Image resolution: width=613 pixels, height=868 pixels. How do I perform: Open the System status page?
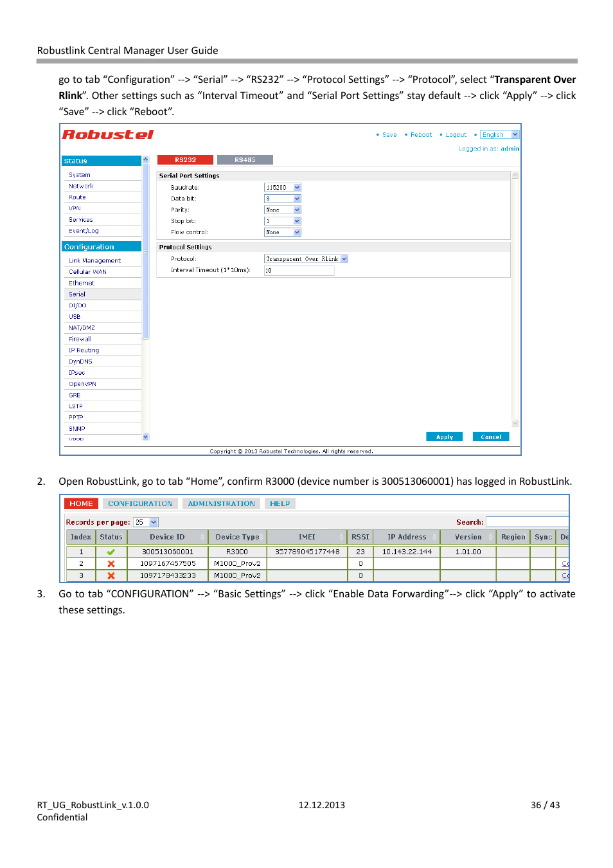[80, 175]
